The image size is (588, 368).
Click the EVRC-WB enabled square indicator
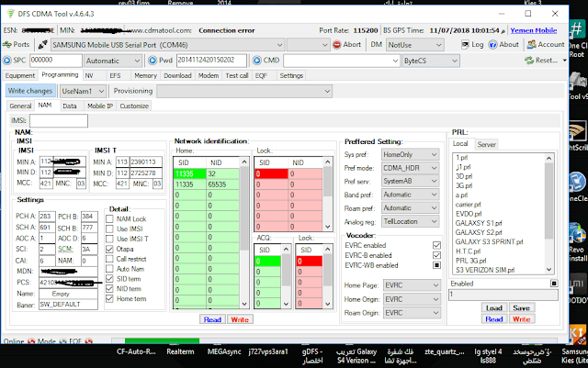tap(436, 265)
